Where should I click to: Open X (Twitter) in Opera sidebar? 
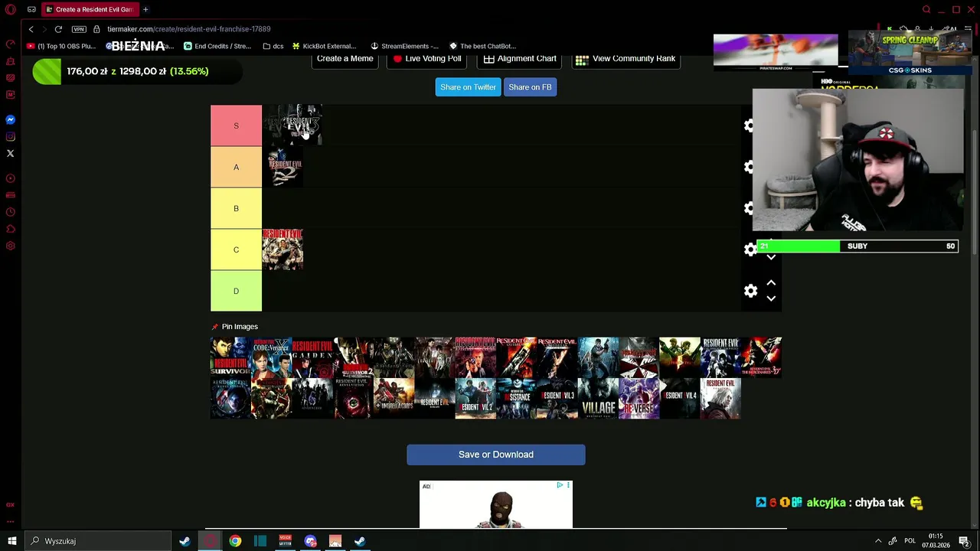(x=10, y=154)
